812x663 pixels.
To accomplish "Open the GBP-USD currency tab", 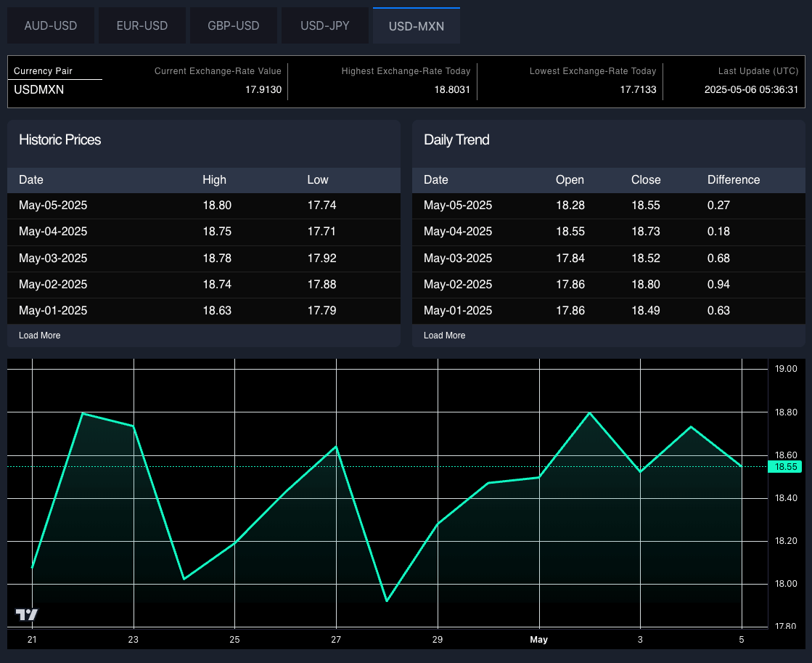I will 234,26.
